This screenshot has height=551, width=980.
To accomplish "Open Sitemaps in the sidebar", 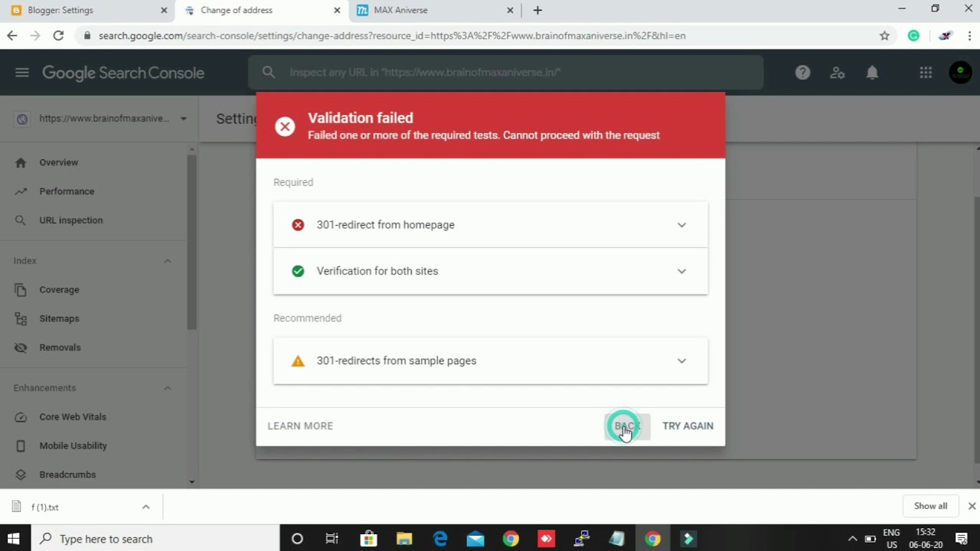I will pyautogui.click(x=59, y=318).
